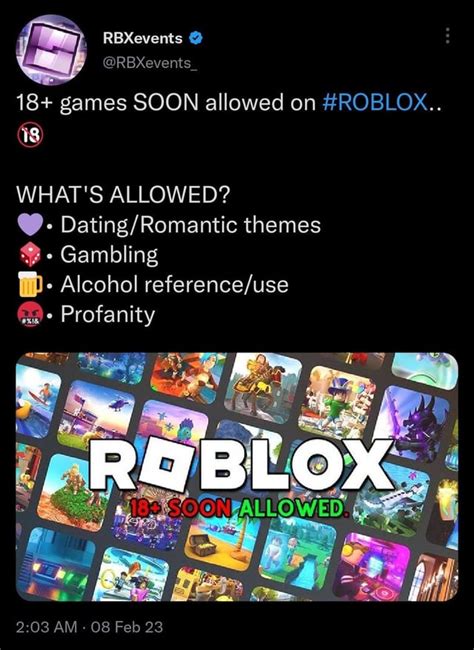Click the blue verified badge
474x650 pixels.
pyautogui.click(x=196, y=38)
